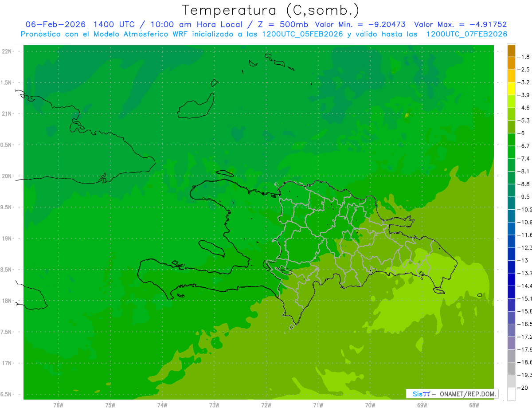Click the '-20' colorbar label

tap(522, 388)
